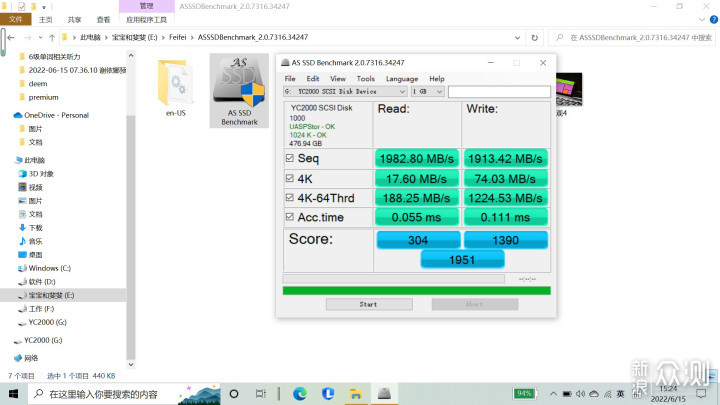Click the refresh button in the address bar
Viewport: 720px width, 405px height.
[534, 38]
